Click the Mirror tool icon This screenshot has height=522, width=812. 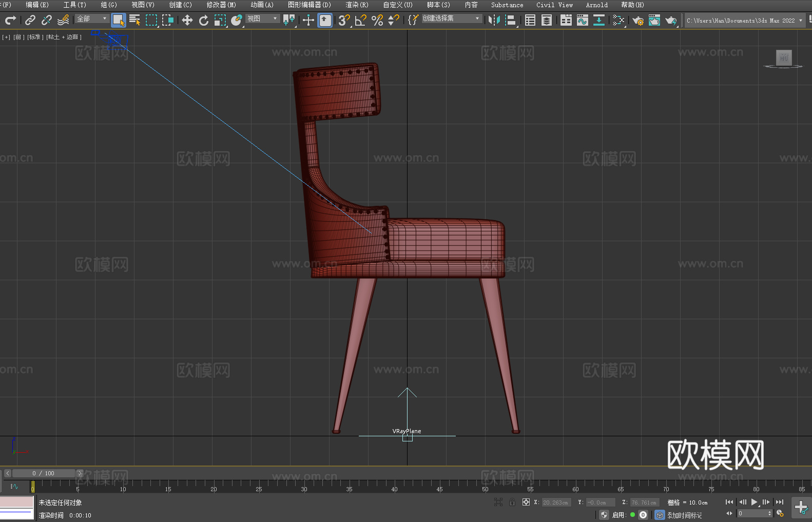point(494,20)
